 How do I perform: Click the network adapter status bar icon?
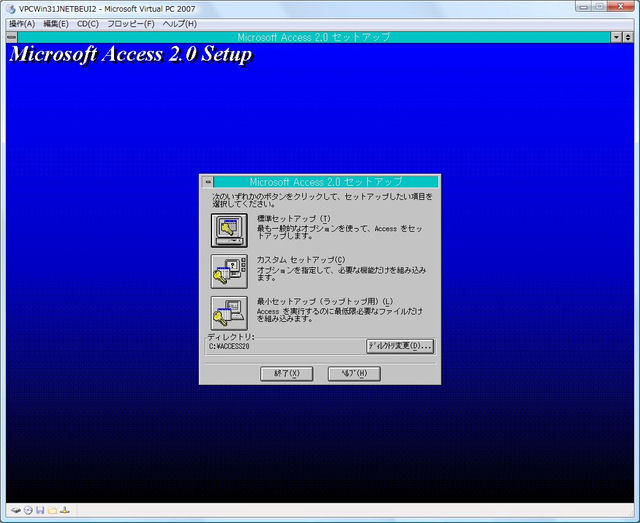[x=65, y=510]
